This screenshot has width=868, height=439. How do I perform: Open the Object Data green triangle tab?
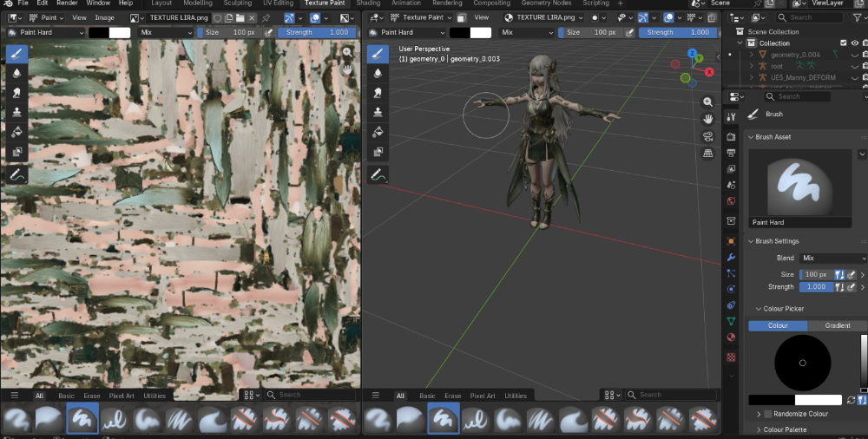[731, 321]
